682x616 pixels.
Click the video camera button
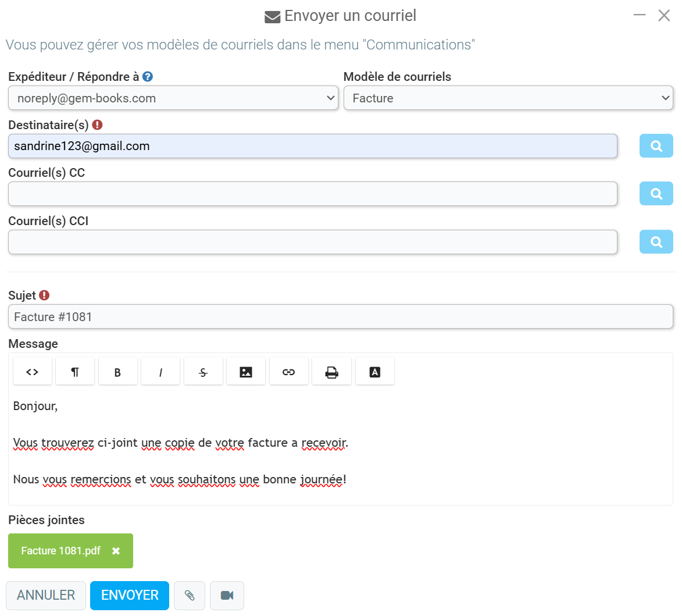point(227,595)
